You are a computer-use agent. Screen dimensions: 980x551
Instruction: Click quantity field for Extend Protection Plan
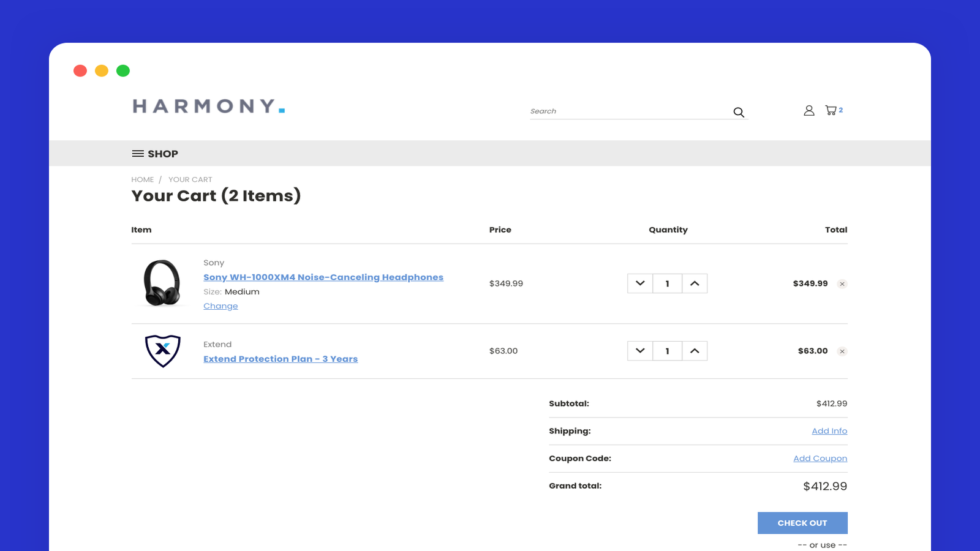668,351
